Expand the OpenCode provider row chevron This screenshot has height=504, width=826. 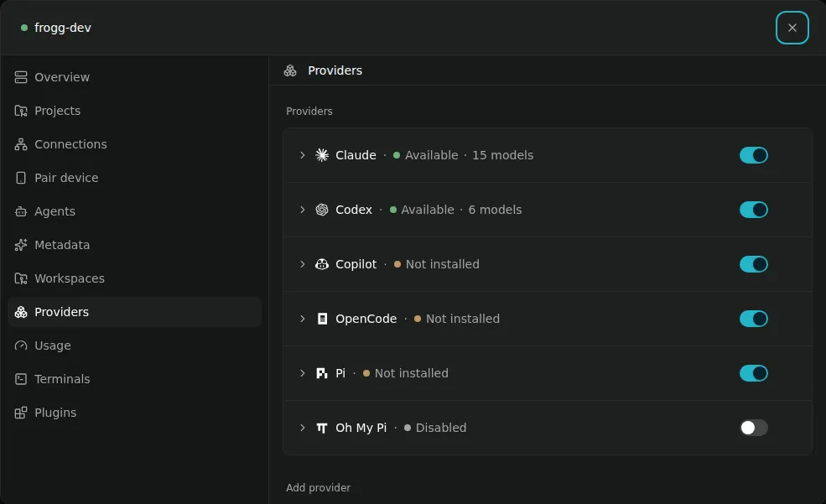tap(303, 319)
